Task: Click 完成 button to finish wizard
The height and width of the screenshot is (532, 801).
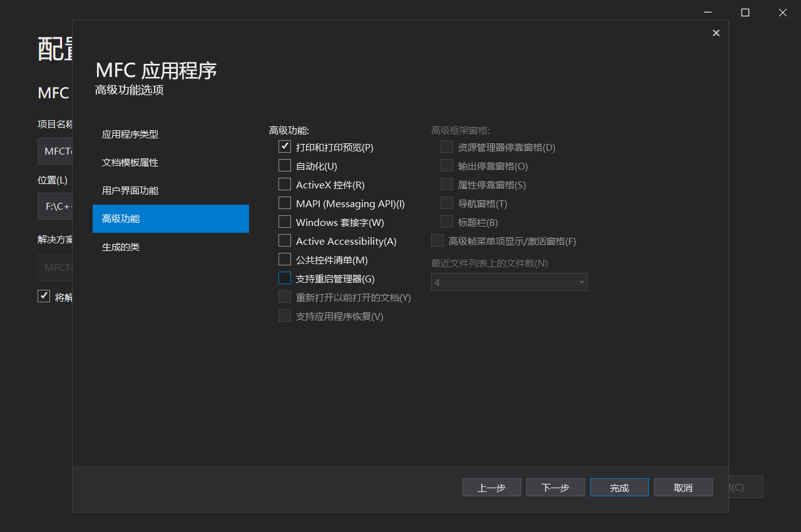Action: click(620, 488)
